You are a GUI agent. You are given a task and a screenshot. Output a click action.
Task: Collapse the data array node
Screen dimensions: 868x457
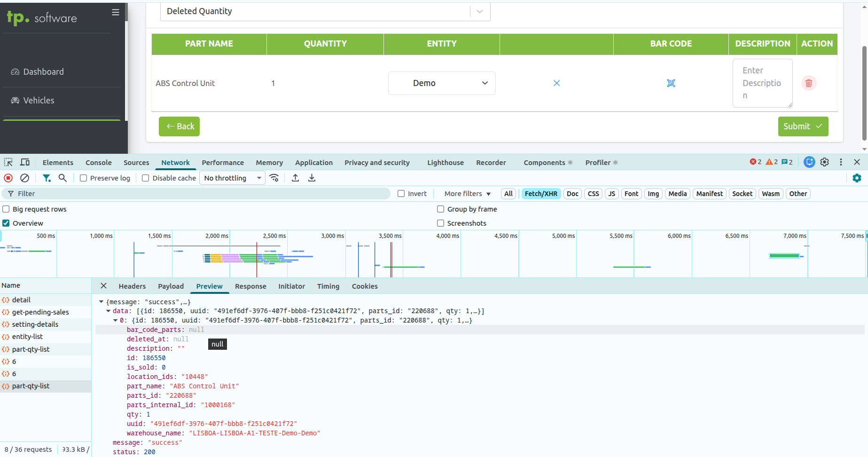(109, 311)
